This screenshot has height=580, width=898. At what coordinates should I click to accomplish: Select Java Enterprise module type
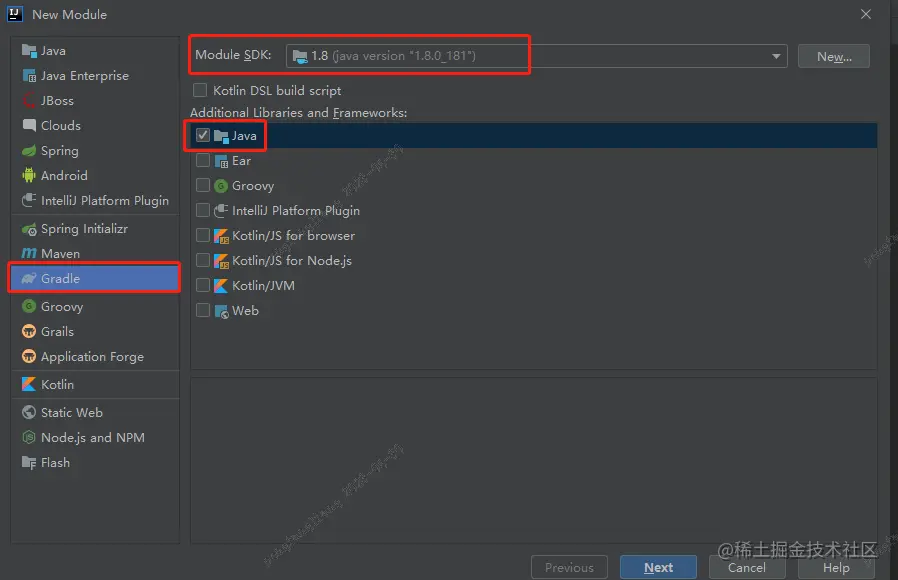pyautogui.click(x=95, y=76)
